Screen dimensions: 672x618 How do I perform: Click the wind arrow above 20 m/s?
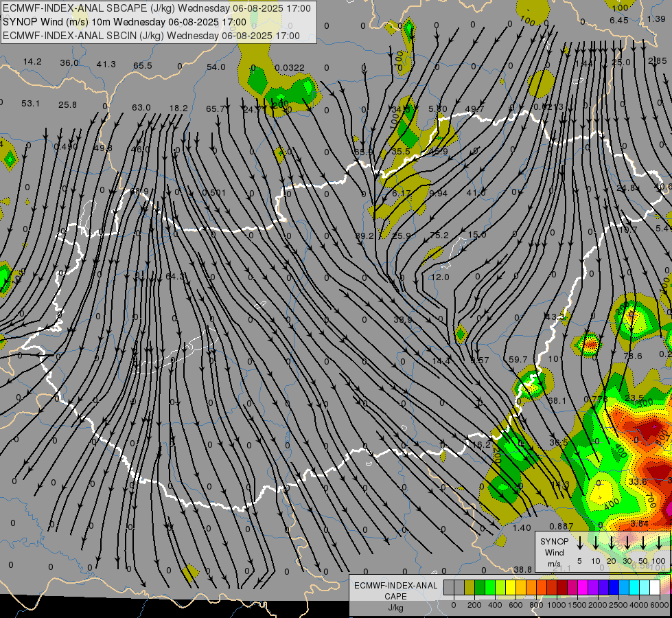[612, 542]
